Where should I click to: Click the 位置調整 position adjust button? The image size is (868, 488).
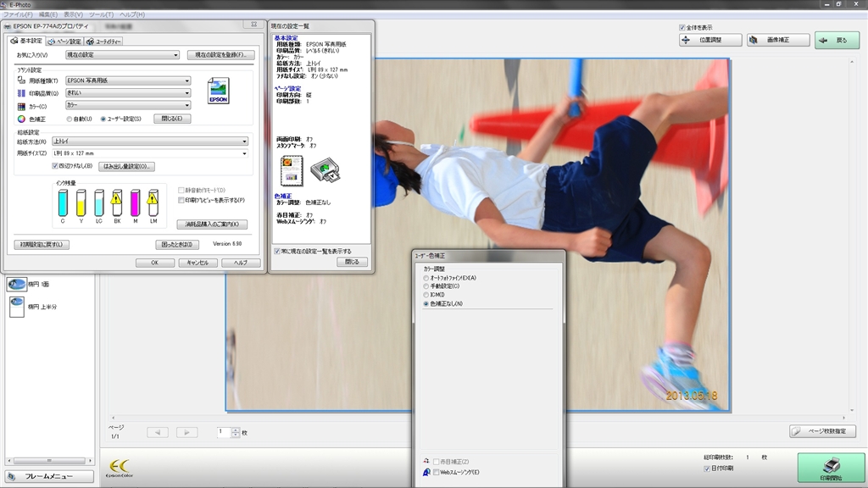tap(710, 40)
